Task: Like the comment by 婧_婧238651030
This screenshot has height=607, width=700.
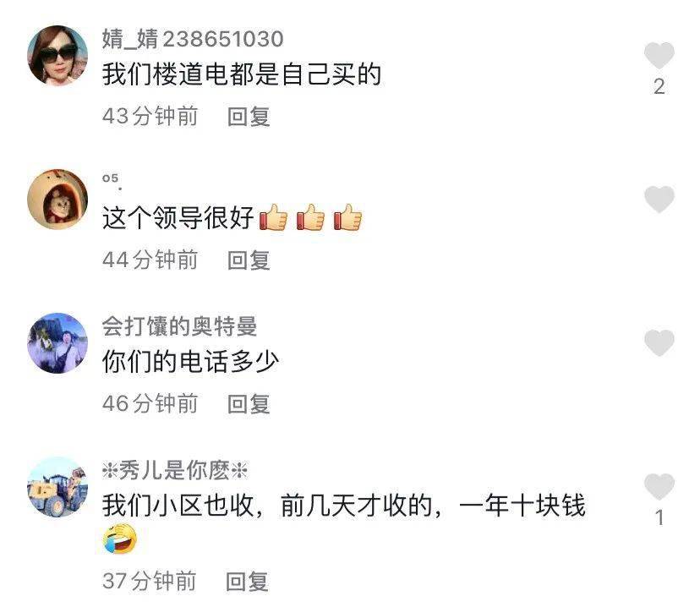Action: (659, 56)
